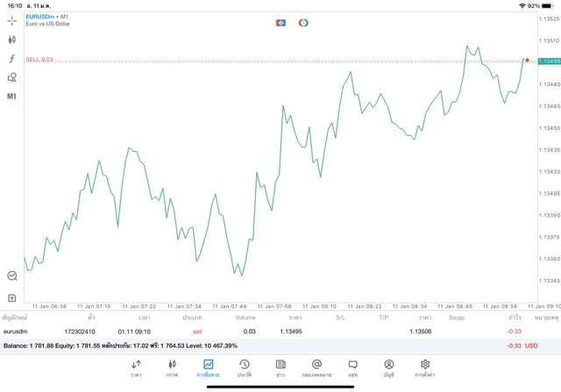Tap the circular chart icon in left sidebar

(x=12, y=275)
